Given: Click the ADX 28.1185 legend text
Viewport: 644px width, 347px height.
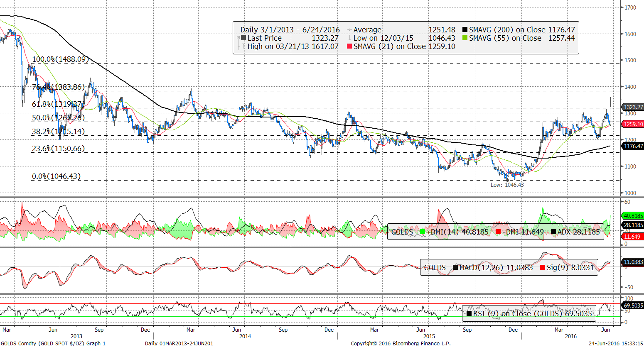Looking at the screenshot, I should coord(579,232).
